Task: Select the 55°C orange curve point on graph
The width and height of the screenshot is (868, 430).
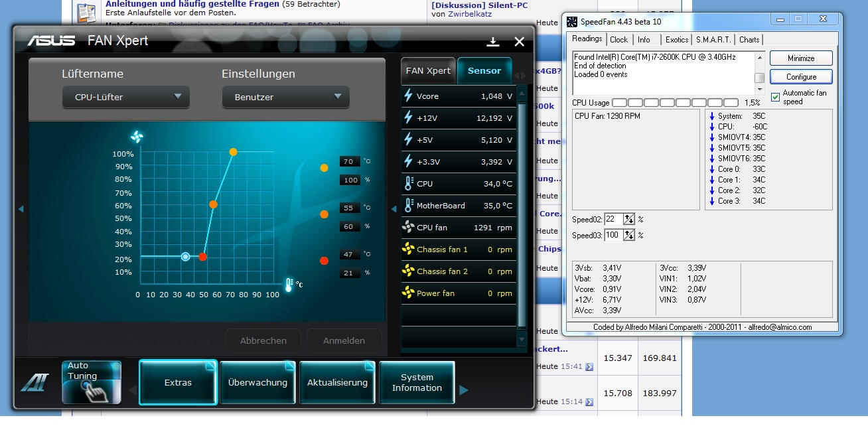Action: click(213, 204)
